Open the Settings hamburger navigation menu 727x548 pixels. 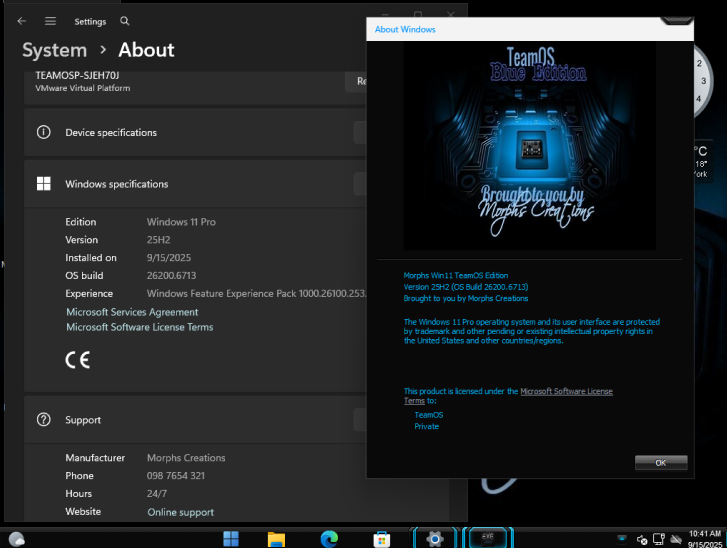click(x=50, y=21)
